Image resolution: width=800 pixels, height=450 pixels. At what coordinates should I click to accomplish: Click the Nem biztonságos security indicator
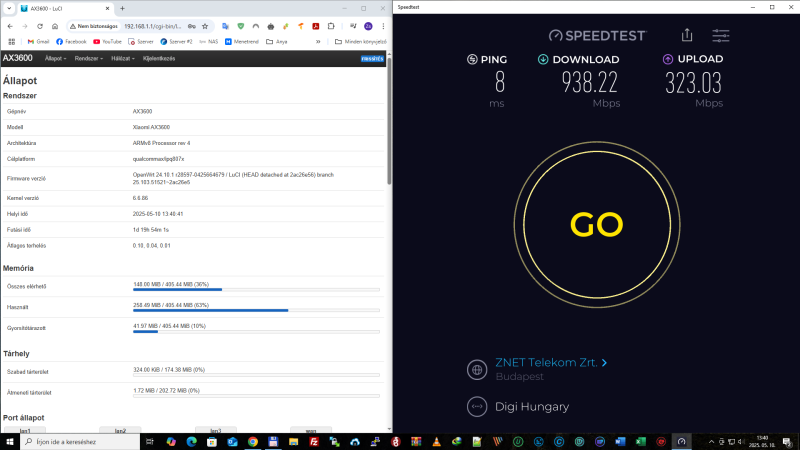[94, 27]
